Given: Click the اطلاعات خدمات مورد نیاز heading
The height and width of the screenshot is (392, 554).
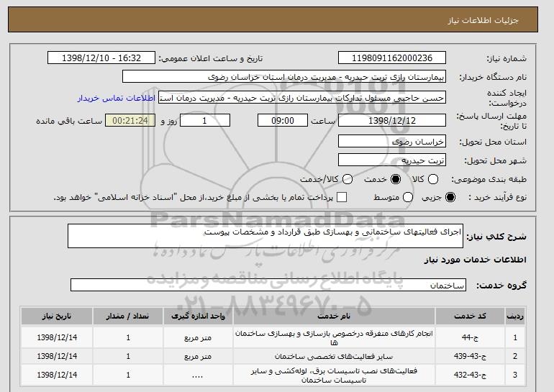Looking at the screenshot, I should click(x=475, y=260).
